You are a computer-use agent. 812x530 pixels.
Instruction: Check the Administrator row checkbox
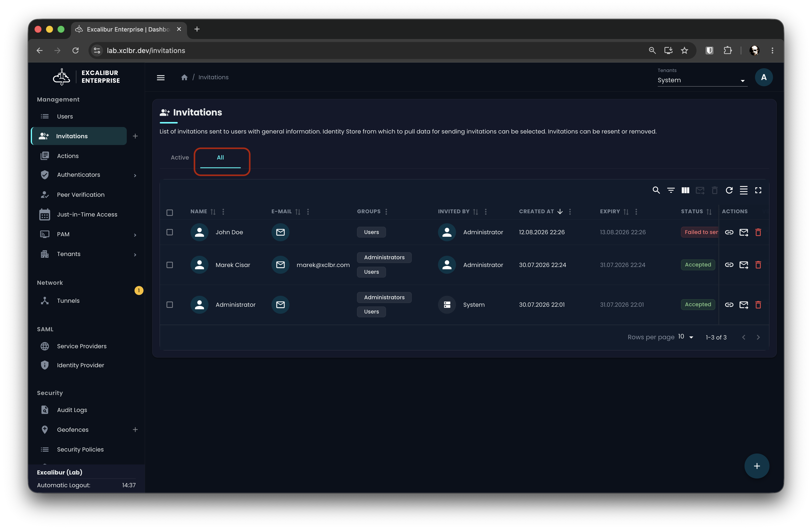tap(169, 304)
